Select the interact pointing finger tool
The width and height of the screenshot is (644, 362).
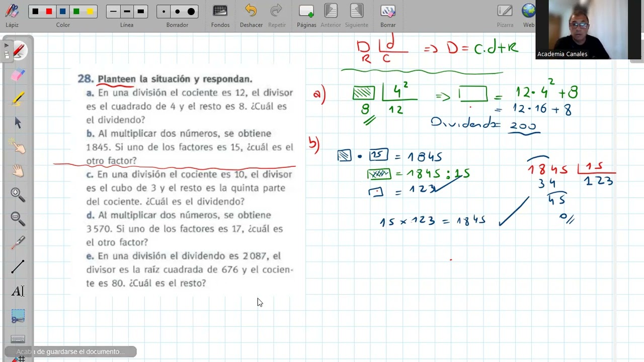click(x=18, y=147)
